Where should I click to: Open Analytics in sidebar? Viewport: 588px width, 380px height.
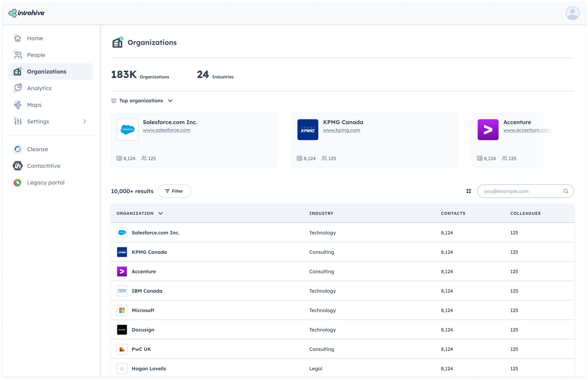point(51,88)
